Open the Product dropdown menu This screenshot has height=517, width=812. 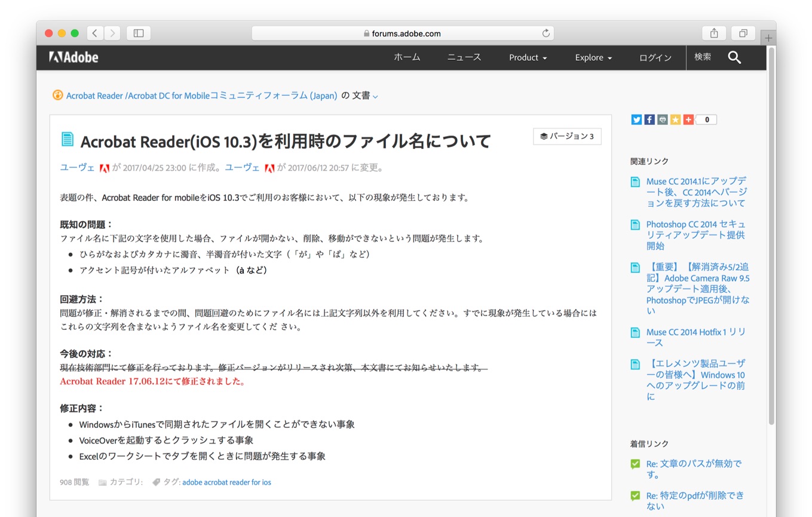point(527,57)
